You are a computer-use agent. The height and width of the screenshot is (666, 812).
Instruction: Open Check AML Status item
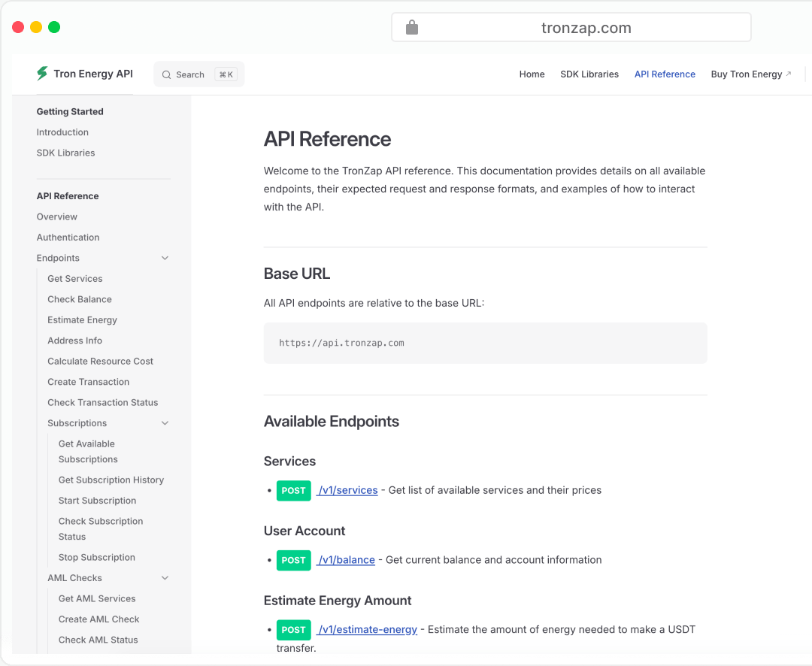(x=98, y=640)
